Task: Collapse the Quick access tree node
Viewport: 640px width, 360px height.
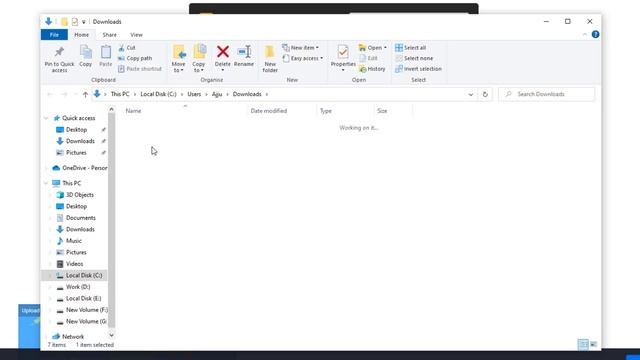Action: click(46, 118)
